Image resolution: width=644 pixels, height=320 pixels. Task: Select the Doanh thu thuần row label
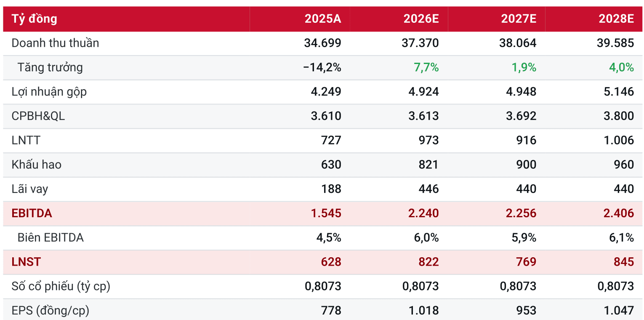(55, 43)
